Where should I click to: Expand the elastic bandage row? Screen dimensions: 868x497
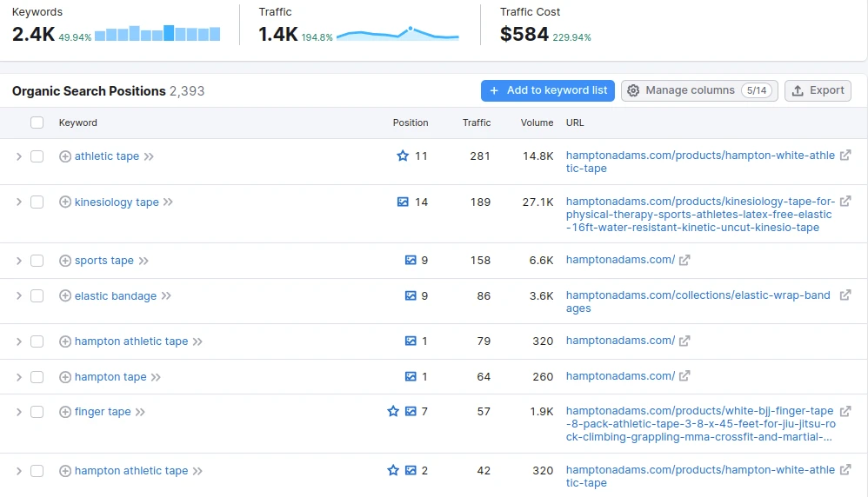pos(19,296)
